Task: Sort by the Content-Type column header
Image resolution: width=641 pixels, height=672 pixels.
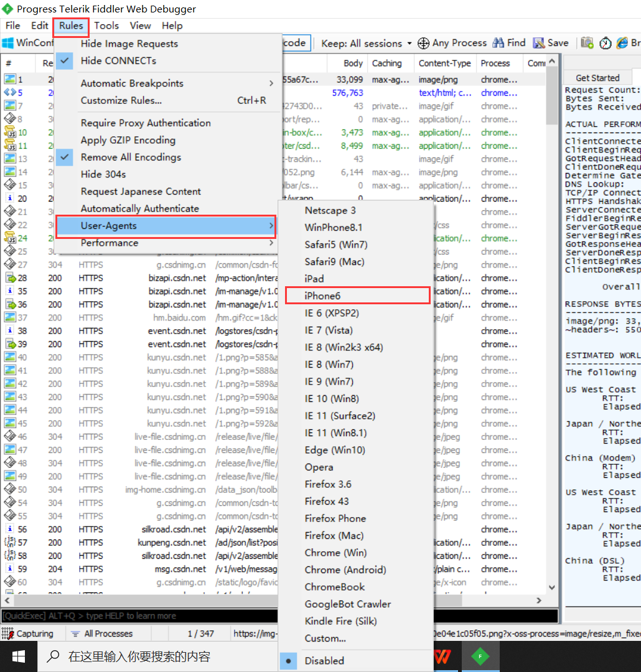Action: pyautogui.click(x=444, y=63)
